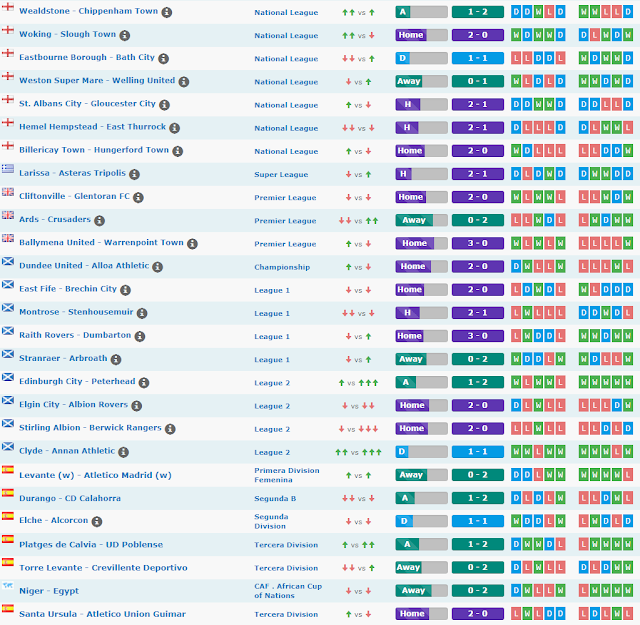Click 1 - 1 score box for Clyde match
Screen dimensions: 640x625
tap(478, 452)
